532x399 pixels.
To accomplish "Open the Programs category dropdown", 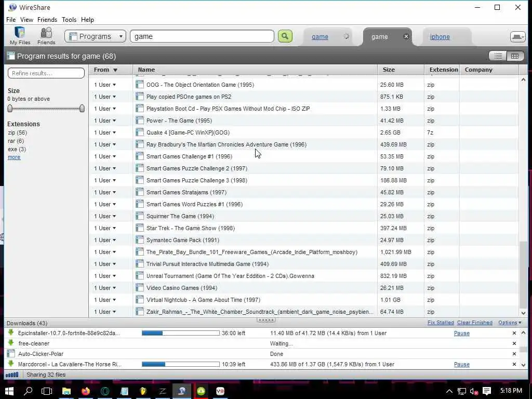I will pyautogui.click(x=96, y=36).
